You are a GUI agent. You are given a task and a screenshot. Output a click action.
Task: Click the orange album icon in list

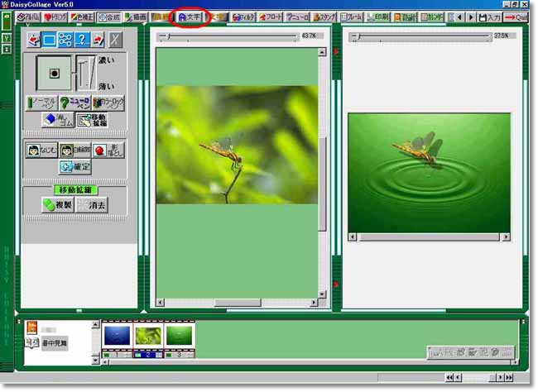point(31,327)
